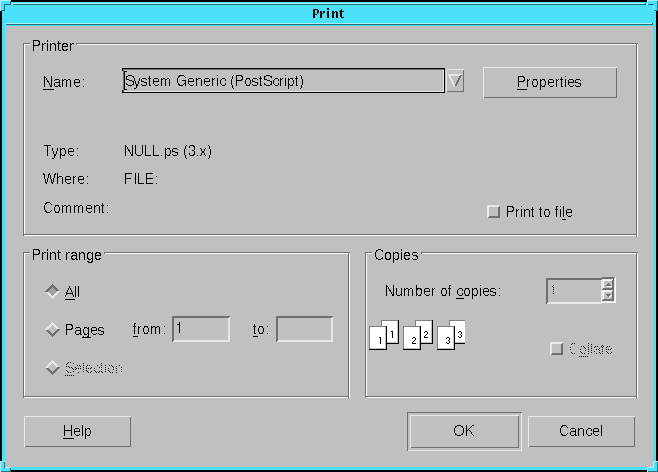This screenshot has width=658, height=472.
Task: Toggle the Collate checkbox
Action: [x=557, y=349]
